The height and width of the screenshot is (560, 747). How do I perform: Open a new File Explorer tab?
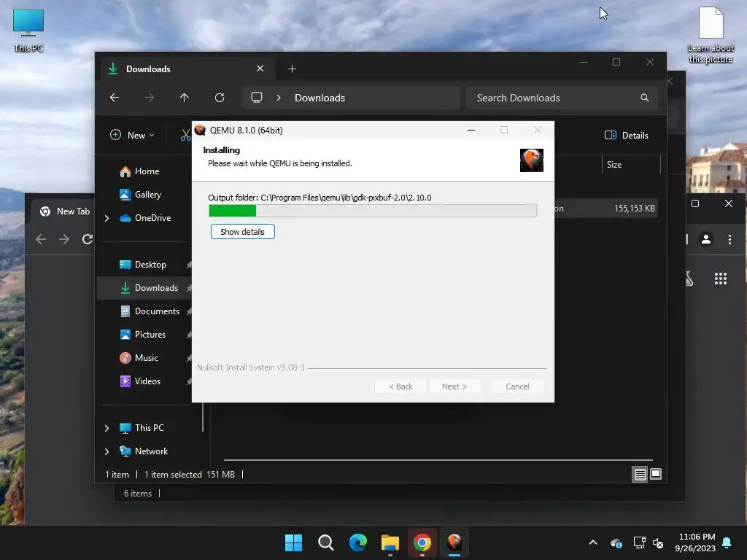pyautogui.click(x=292, y=69)
